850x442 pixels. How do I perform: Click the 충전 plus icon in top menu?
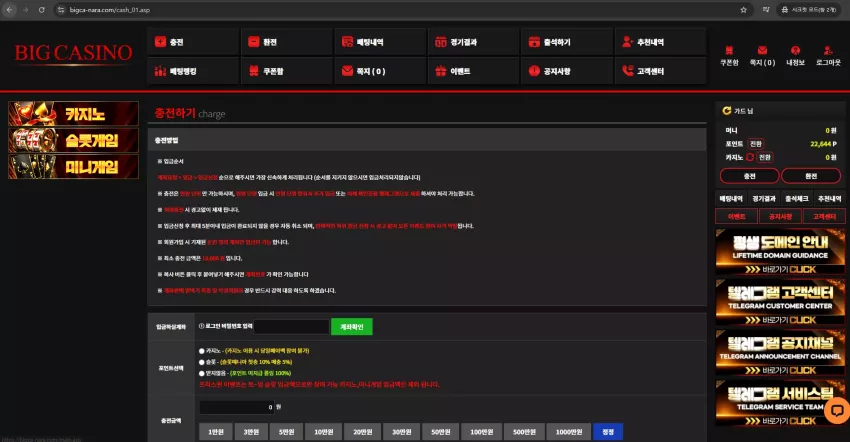[x=160, y=42]
